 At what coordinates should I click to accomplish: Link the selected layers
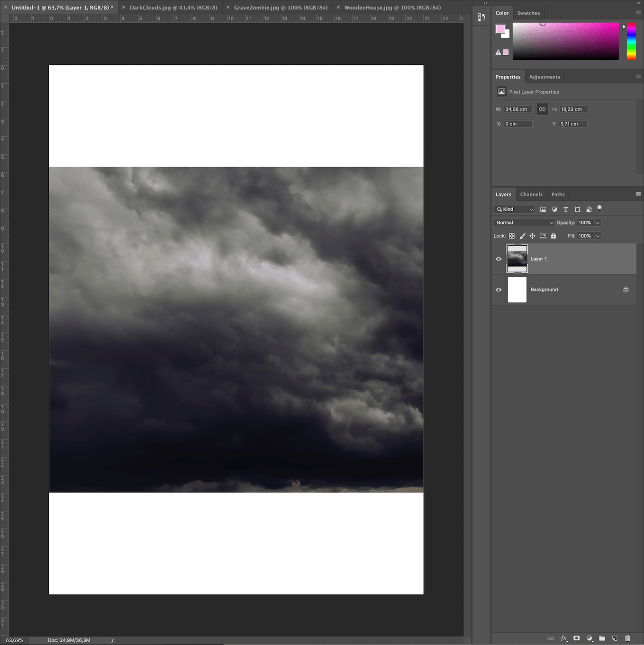point(551,638)
